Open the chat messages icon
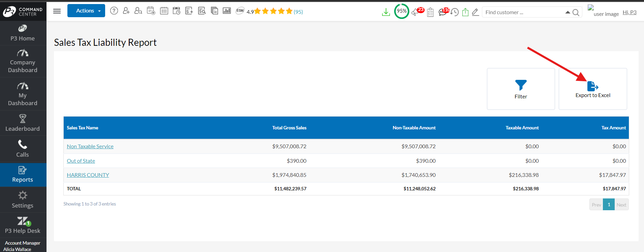 [x=442, y=12]
